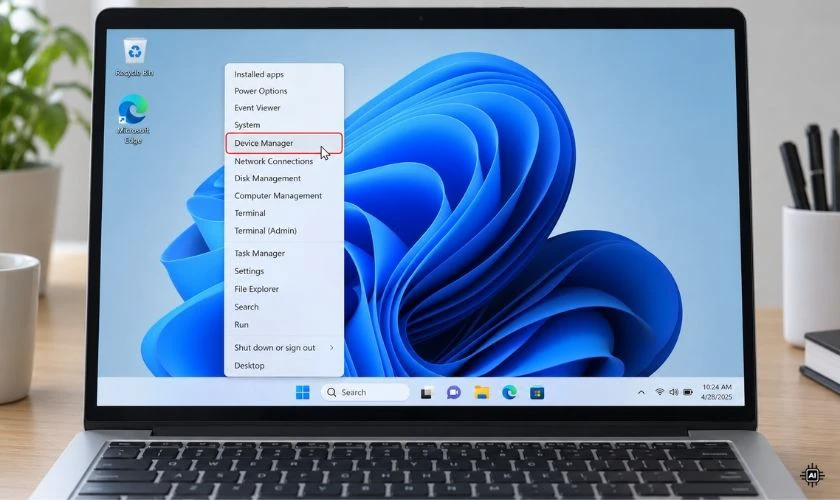This screenshot has height=500, width=840.
Task: Open Computer Management menu entry
Action: 284,196
